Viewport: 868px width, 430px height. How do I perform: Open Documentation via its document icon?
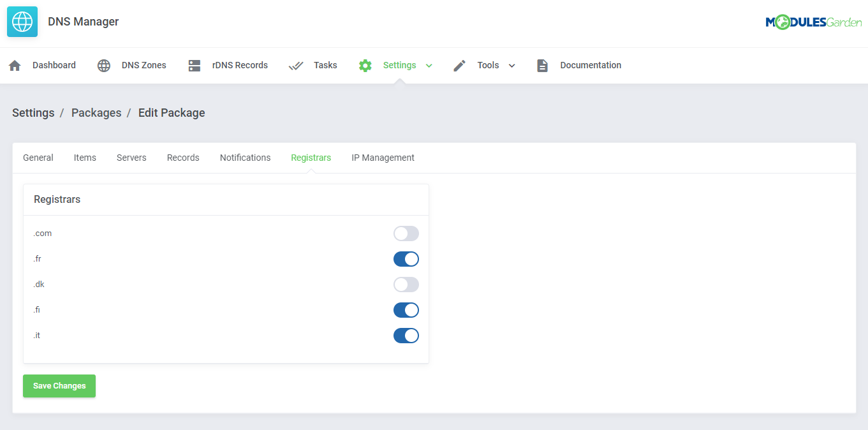(x=542, y=65)
